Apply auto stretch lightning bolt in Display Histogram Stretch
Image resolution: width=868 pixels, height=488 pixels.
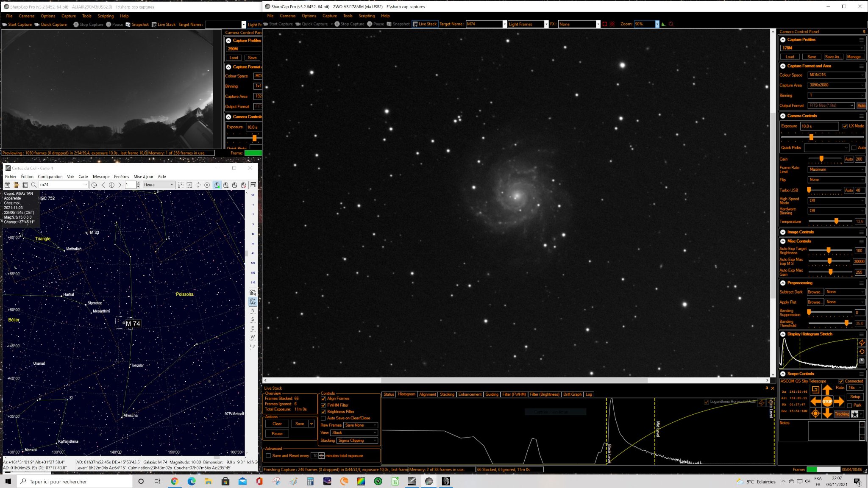(x=862, y=343)
